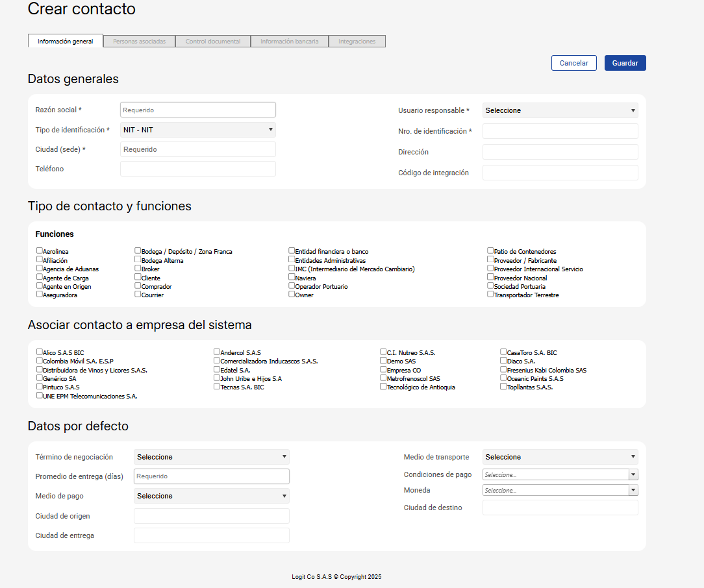Screen dimensions: 704x588
Task: Check the Aerolínea function checkbox
Action: (x=40, y=251)
